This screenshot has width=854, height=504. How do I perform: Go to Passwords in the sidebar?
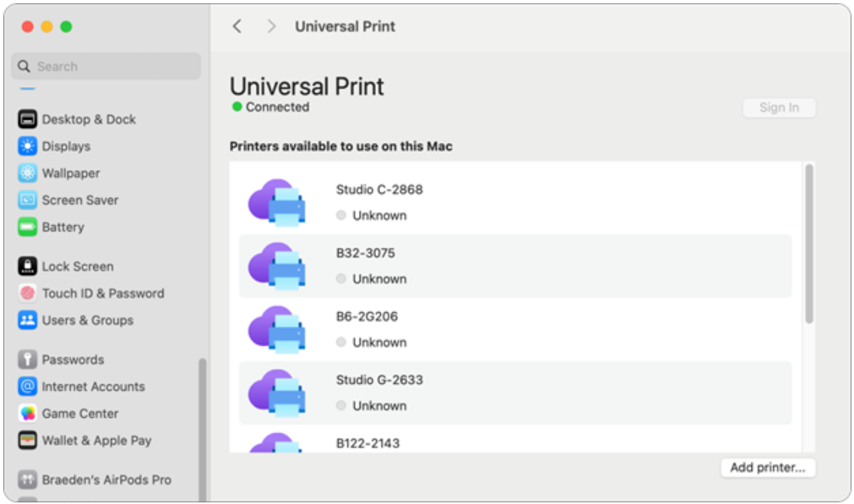click(72, 360)
